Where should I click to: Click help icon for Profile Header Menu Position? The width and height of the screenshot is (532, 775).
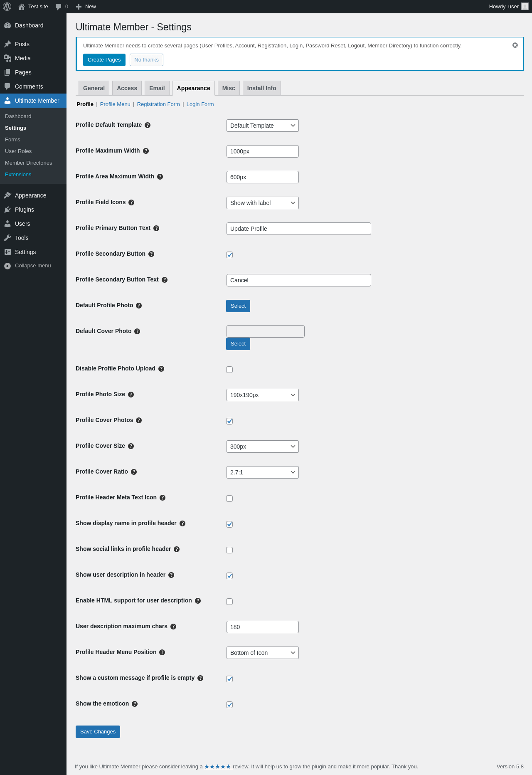[x=162, y=652]
